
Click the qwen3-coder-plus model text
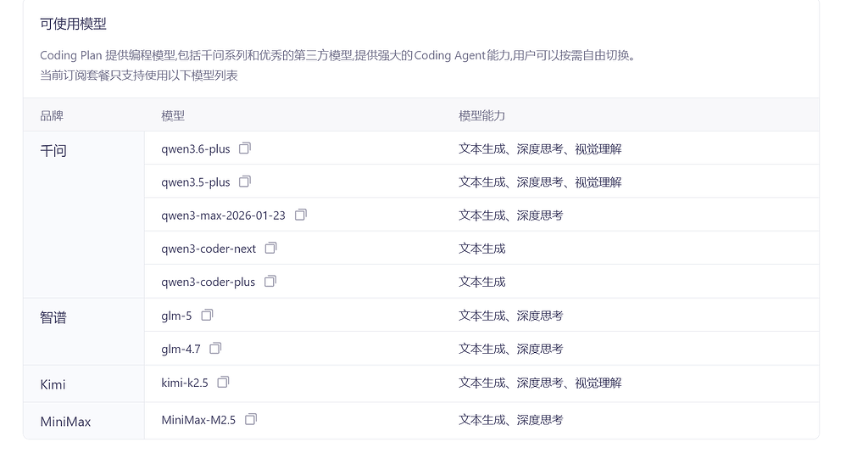(209, 283)
